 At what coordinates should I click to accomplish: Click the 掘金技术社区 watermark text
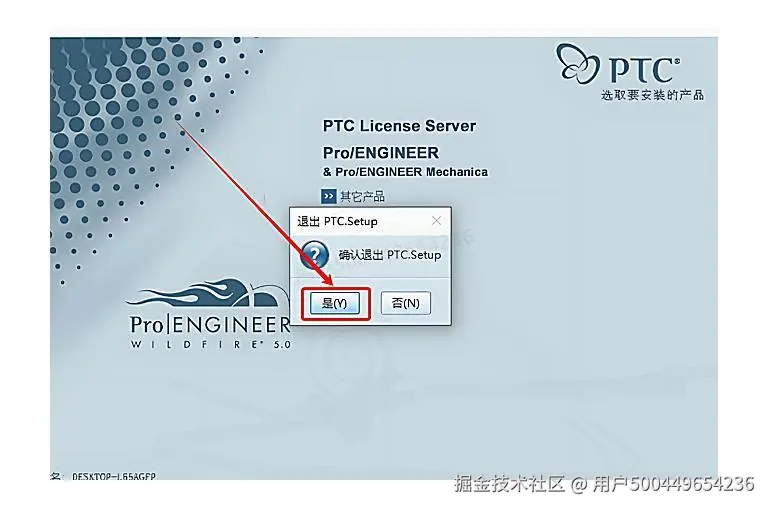click(509, 484)
